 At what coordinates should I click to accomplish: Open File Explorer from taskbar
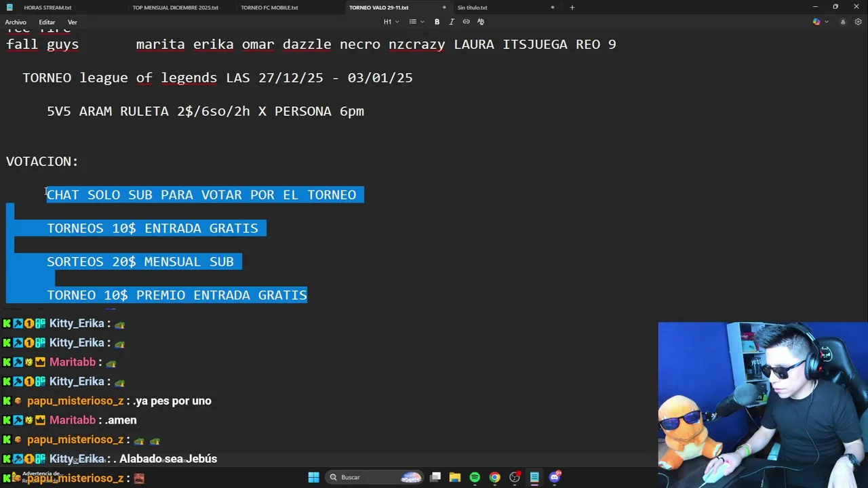455,477
